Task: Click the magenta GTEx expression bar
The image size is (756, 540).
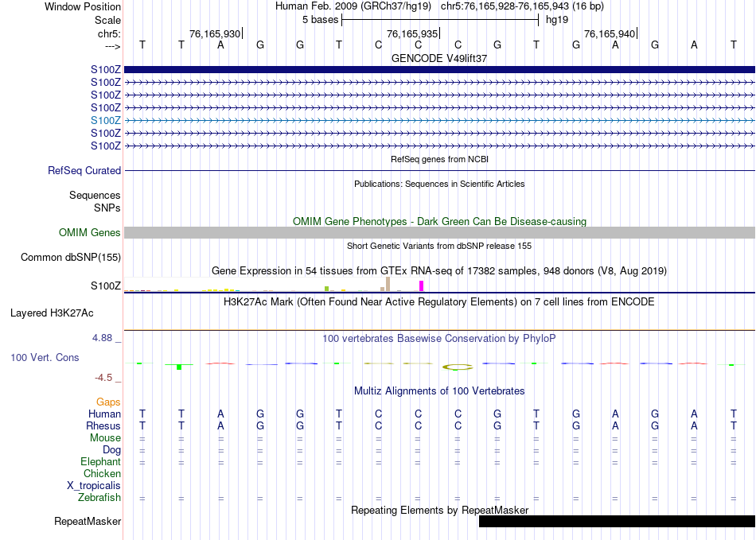Action: pyautogui.click(x=422, y=286)
